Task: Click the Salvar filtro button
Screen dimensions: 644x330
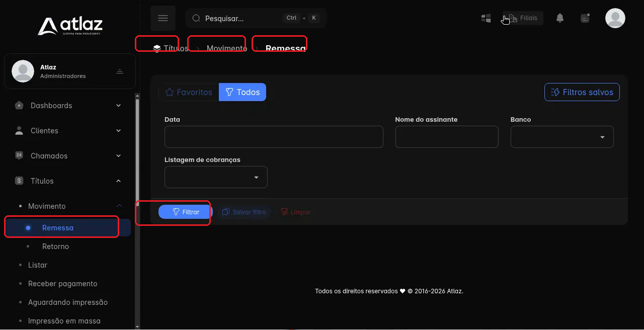Action: pyautogui.click(x=245, y=212)
